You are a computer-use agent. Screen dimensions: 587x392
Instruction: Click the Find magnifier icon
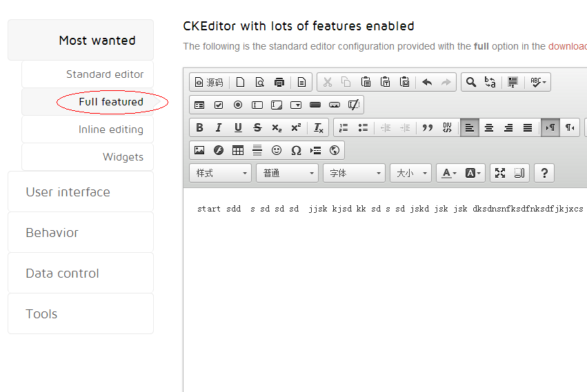point(471,82)
